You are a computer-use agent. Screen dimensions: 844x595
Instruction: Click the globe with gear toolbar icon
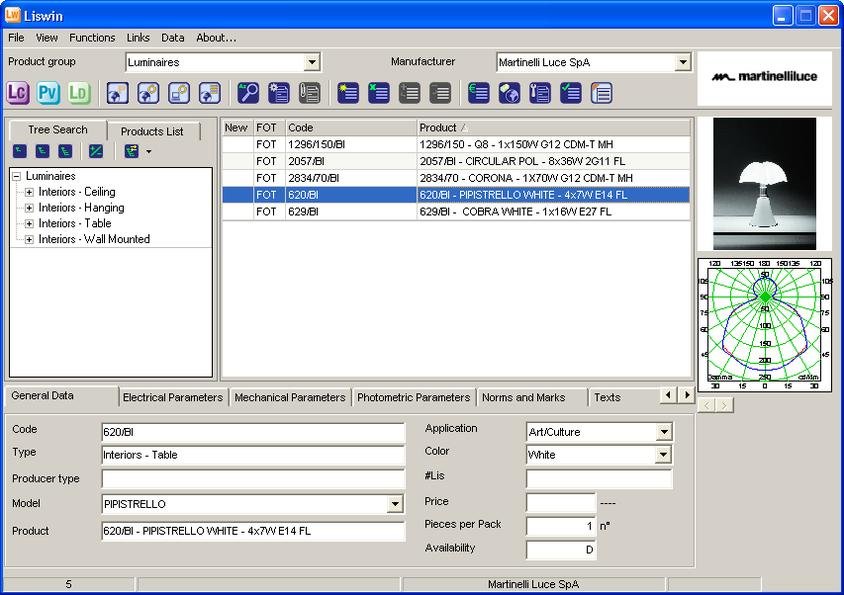tap(148, 93)
